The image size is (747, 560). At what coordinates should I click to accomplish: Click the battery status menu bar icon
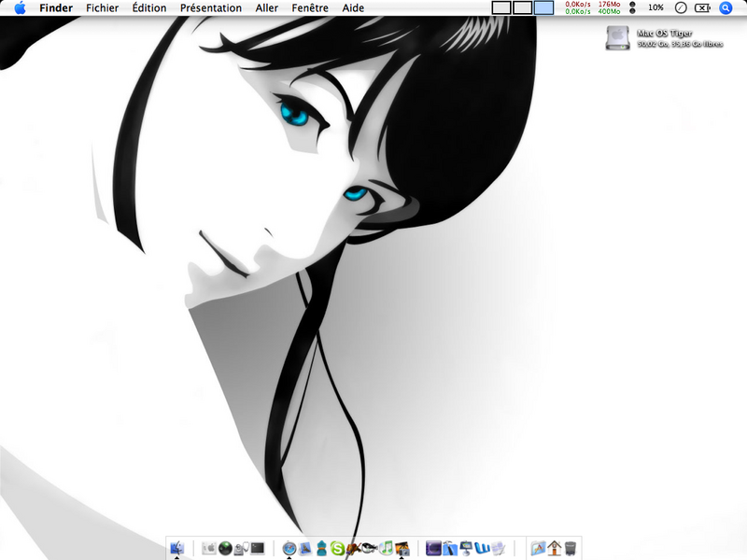point(703,7)
